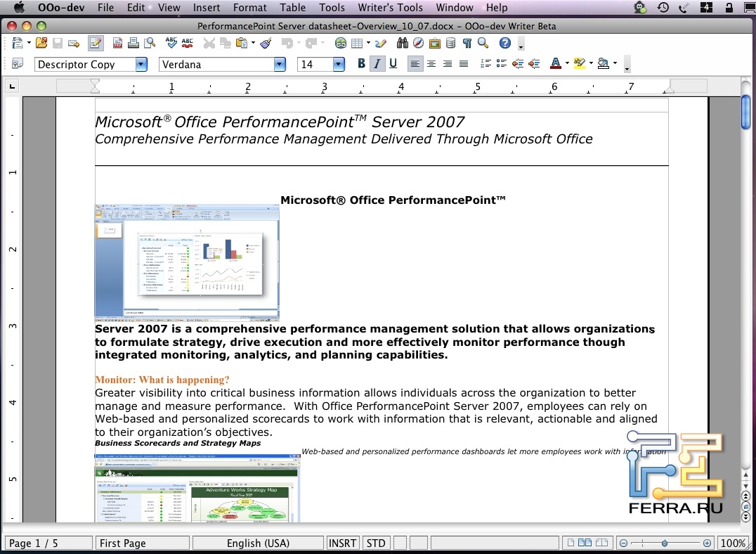
Task: Expand the Background Color dropdown arrow
Action: point(615,63)
